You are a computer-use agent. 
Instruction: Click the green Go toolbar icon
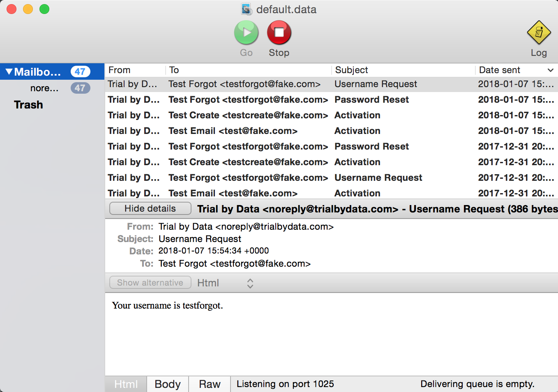point(246,32)
